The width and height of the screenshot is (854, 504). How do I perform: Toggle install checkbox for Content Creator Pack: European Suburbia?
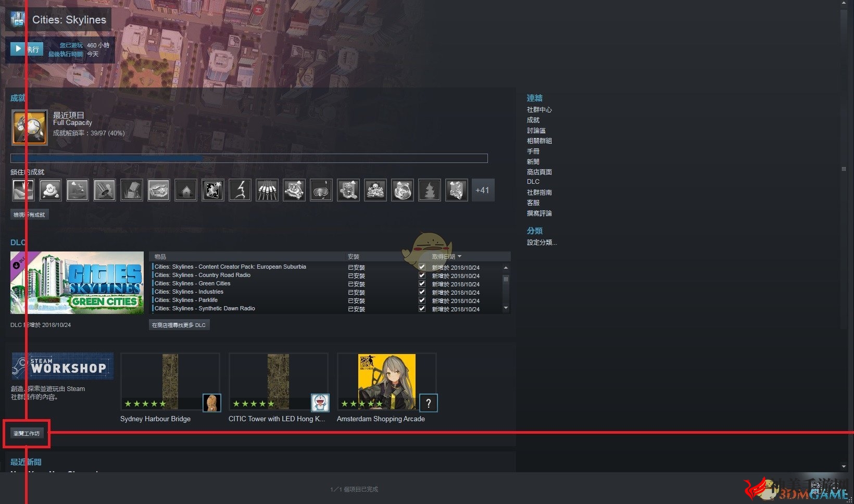coord(422,267)
